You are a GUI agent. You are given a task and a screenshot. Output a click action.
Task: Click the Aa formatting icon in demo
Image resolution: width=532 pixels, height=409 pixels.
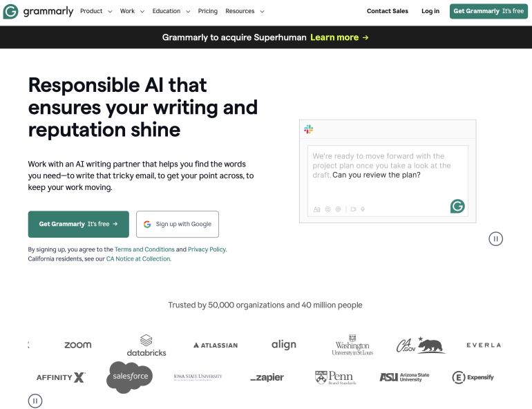point(316,209)
